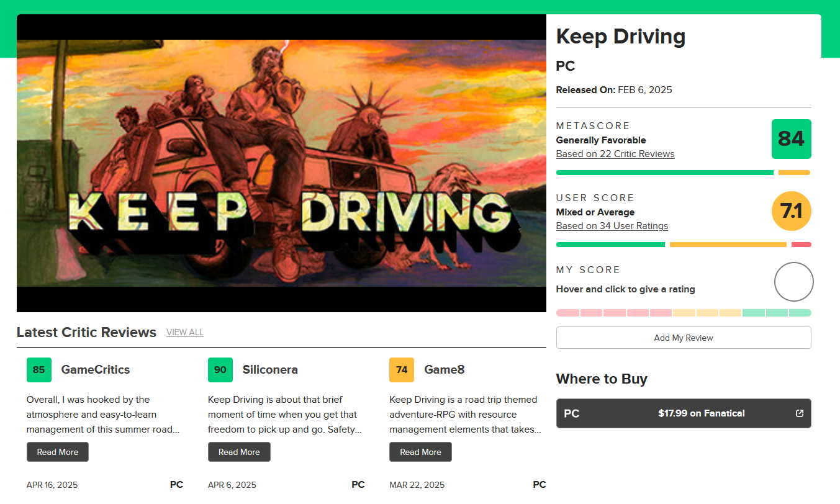The image size is (840, 504).
Task: Click the 74 score badge for Game8
Action: pos(402,370)
